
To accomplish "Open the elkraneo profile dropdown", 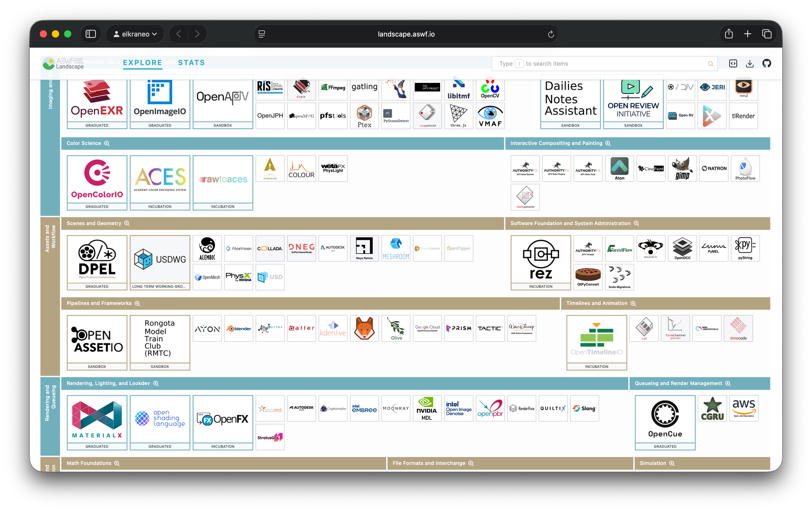I will [135, 34].
